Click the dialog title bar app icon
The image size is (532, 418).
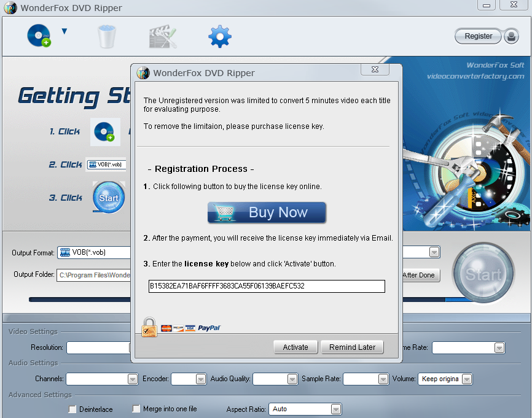click(x=143, y=73)
